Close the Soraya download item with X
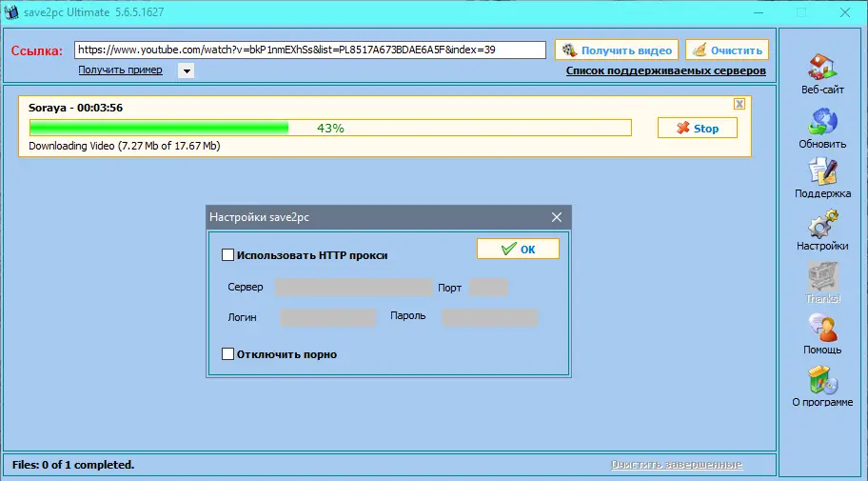The width and height of the screenshot is (868, 481). [739, 104]
